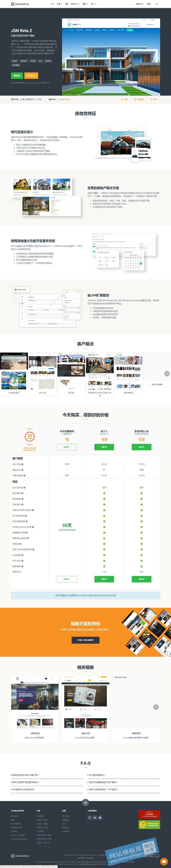Click the 30 Days Money Back Guarantee footer badge

149,825
